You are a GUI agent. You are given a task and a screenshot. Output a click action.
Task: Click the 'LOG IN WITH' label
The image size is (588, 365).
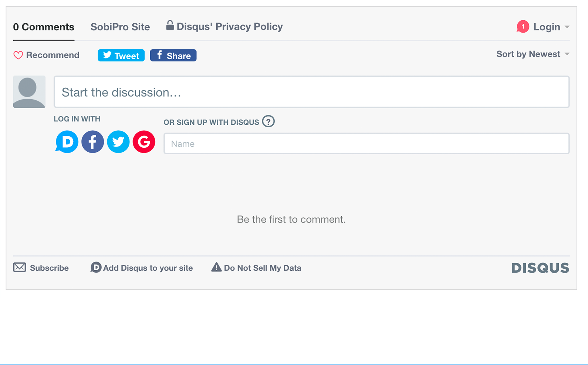[x=77, y=119]
